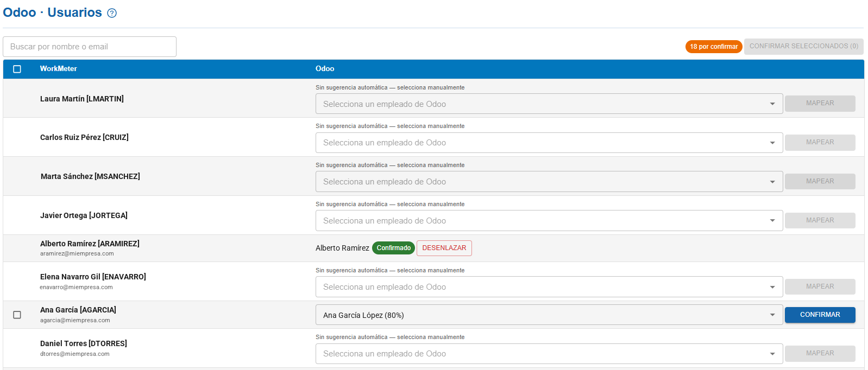Select the Elena Navarro Gil [ENAVARRO] name
This screenshot has width=868, height=370.
click(93, 277)
